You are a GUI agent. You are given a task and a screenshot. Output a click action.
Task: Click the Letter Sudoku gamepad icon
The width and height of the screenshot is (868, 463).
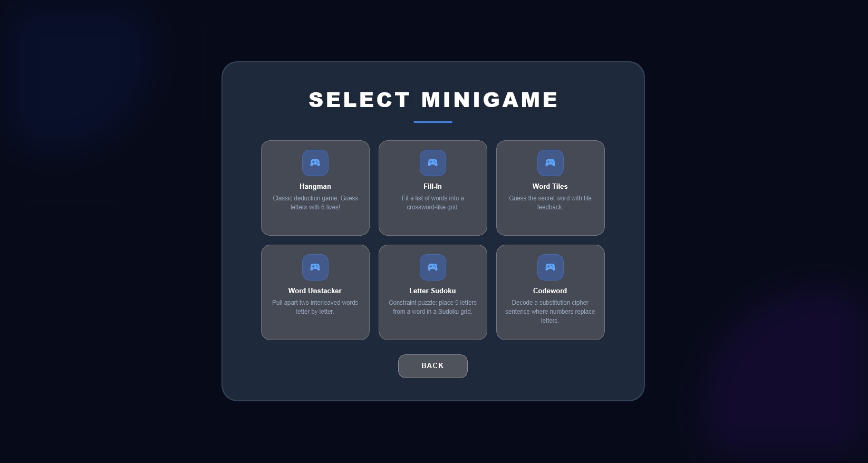(433, 267)
